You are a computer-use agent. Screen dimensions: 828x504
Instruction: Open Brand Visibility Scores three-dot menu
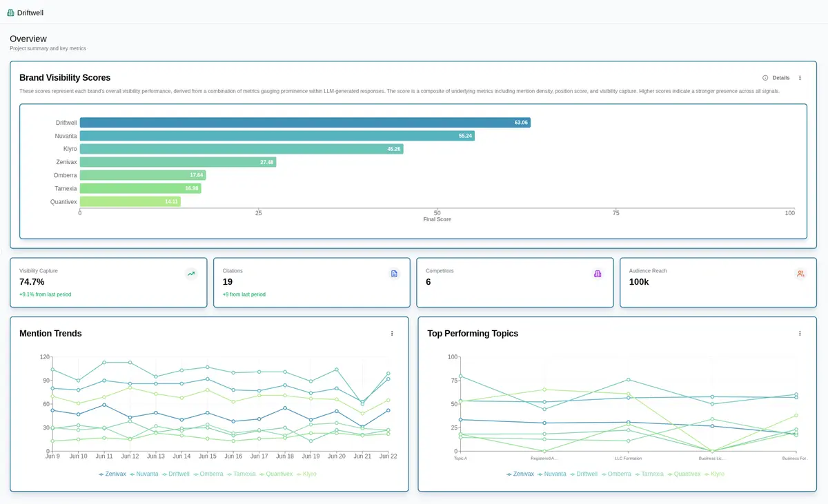click(800, 78)
